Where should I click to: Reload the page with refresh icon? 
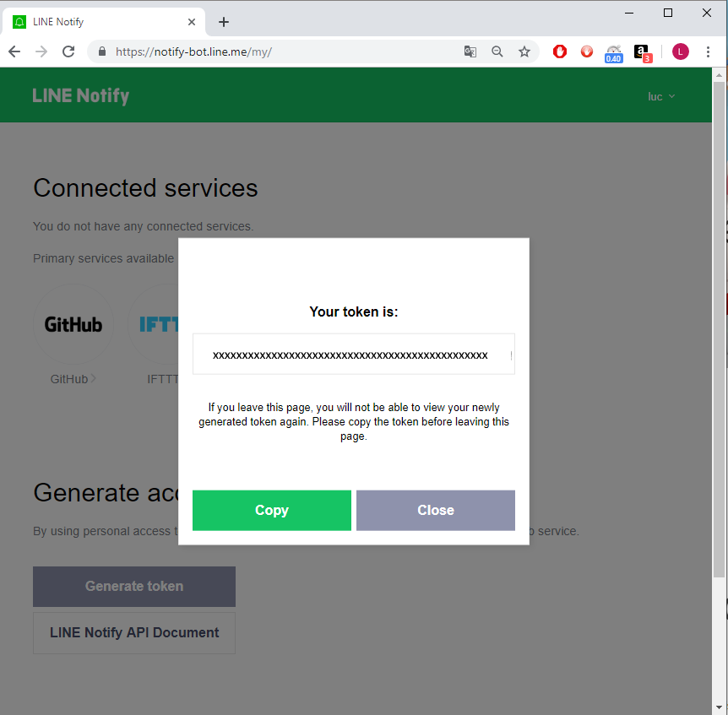click(x=68, y=51)
